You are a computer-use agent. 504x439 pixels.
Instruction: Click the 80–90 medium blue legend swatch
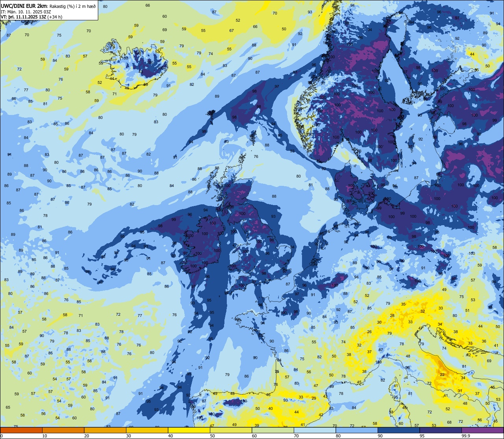coord(357,430)
